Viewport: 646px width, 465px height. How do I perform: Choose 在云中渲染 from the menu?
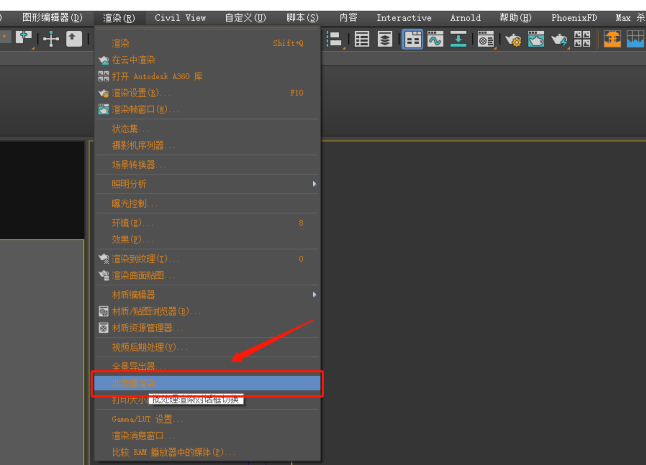pos(208,60)
